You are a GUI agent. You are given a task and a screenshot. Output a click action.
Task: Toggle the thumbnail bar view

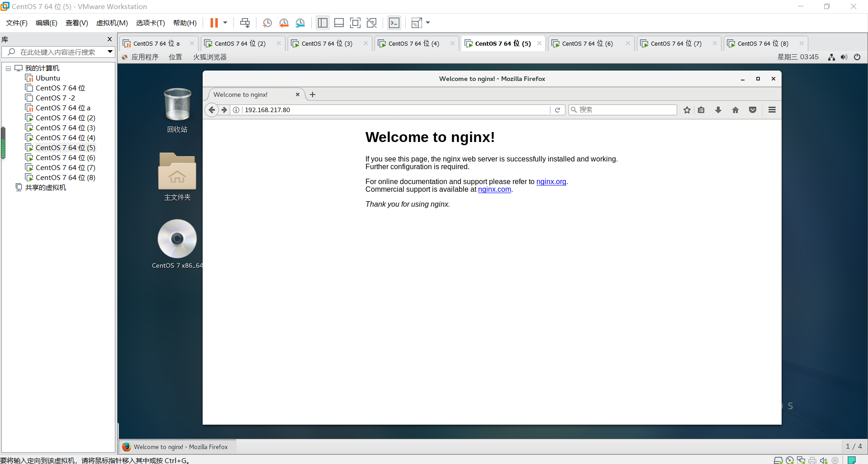[x=339, y=23]
